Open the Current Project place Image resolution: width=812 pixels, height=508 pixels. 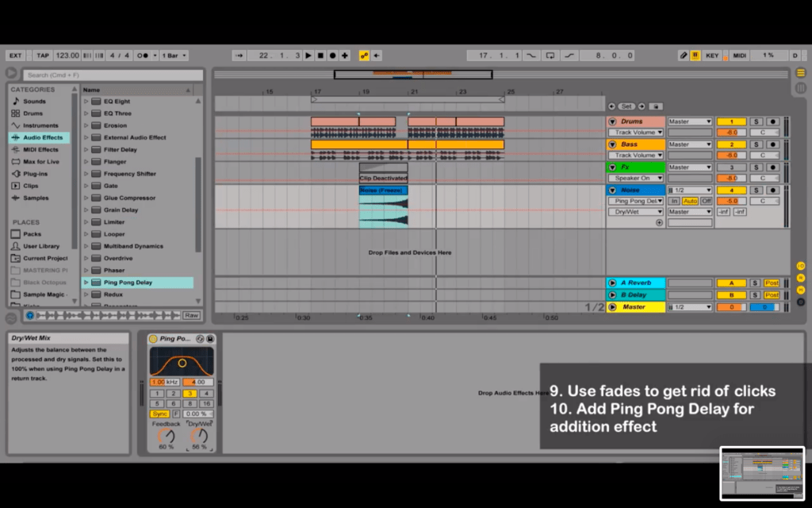(x=45, y=258)
